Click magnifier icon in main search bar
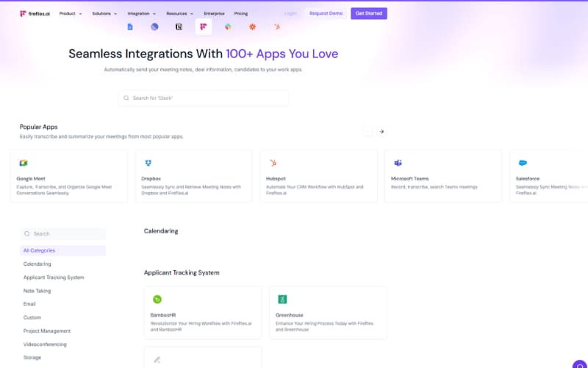588x368 pixels. [x=126, y=98]
